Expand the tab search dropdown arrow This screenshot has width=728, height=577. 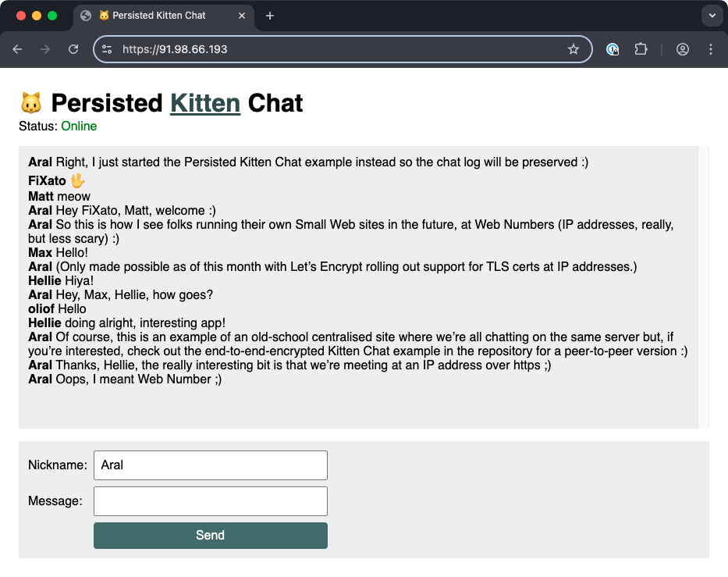pyautogui.click(x=711, y=16)
